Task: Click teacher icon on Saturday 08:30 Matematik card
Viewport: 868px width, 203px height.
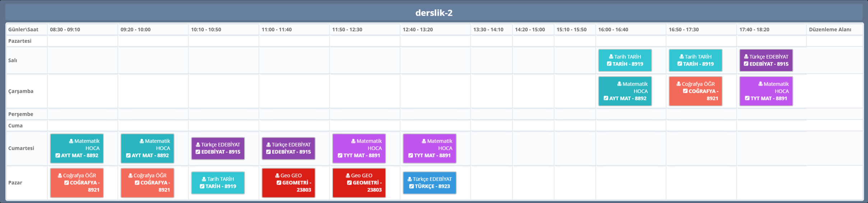Action: tap(71, 141)
